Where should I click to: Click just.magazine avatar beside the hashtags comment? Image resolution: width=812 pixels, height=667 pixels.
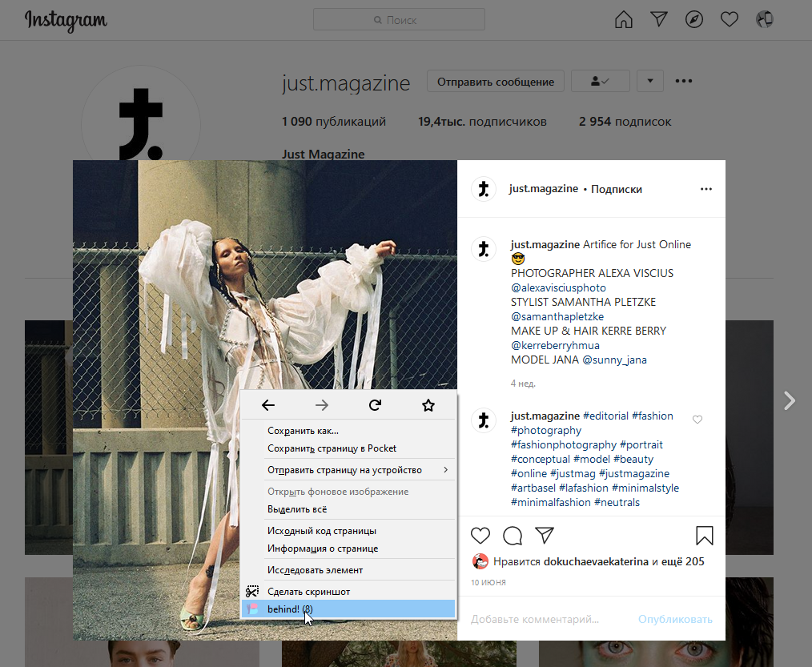[484, 420]
